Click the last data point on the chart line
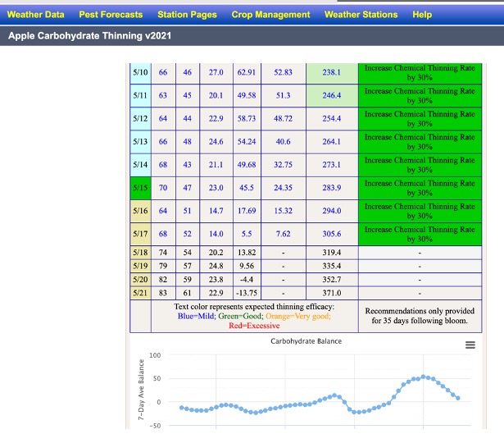Screen dimensions: 504x443 tap(457, 398)
